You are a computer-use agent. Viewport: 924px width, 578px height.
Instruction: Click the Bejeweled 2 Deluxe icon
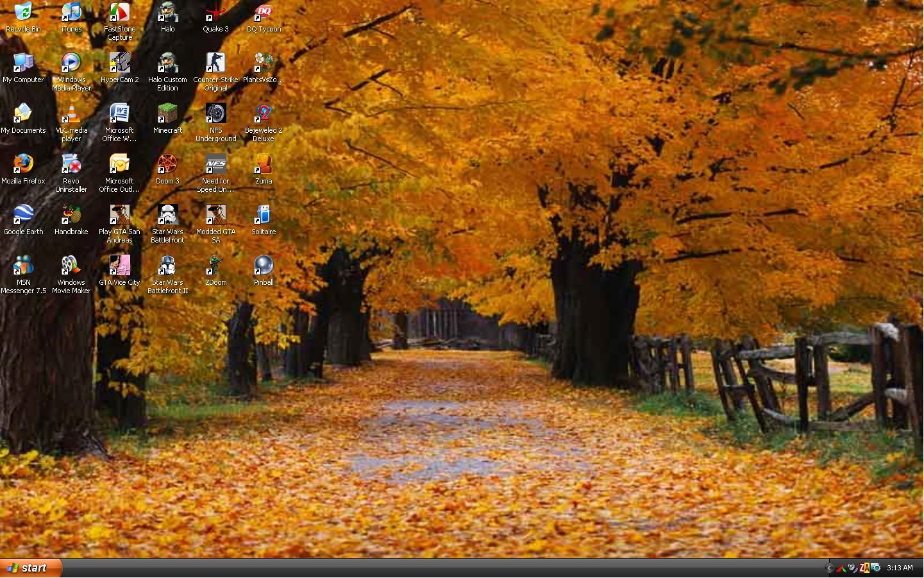click(x=264, y=114)
